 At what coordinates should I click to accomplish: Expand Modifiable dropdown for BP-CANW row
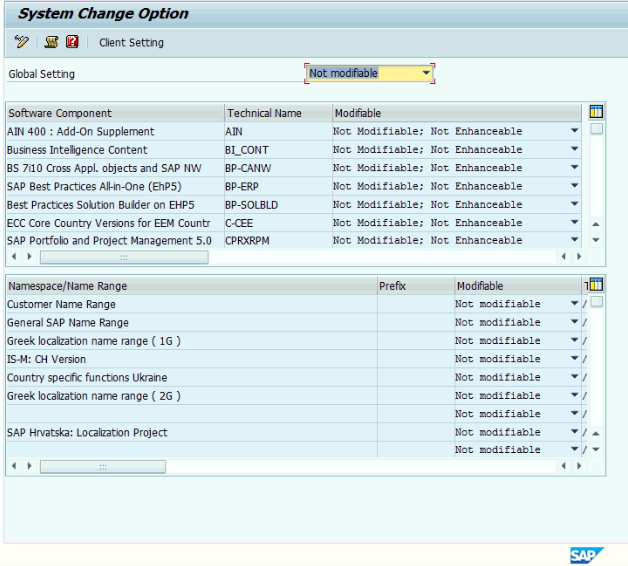574,168
